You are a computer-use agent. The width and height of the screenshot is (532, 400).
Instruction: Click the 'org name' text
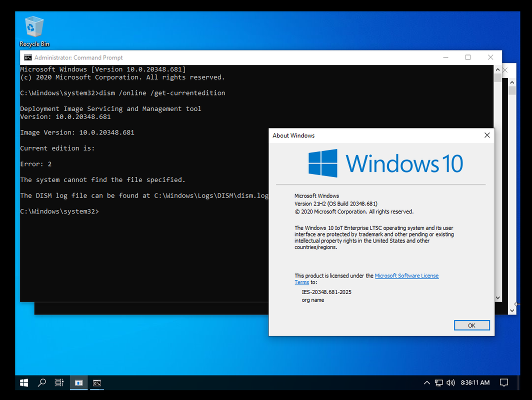point(313,300)
